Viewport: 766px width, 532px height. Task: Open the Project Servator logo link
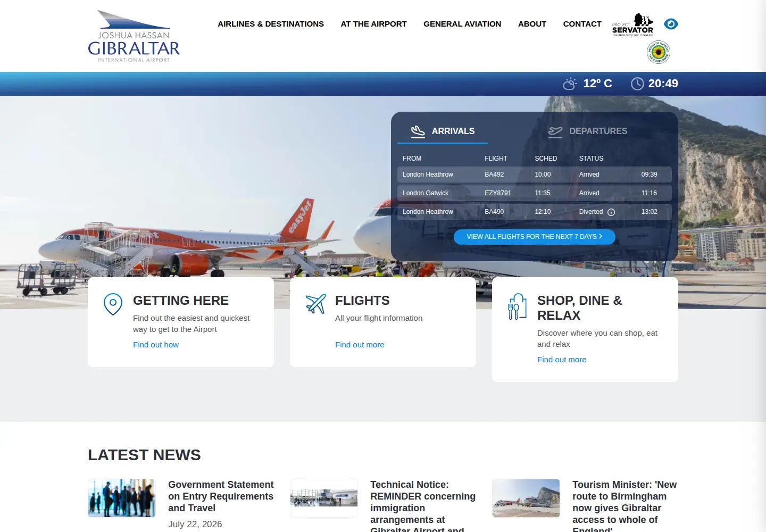pyautogui.click(x=633, y=25)
